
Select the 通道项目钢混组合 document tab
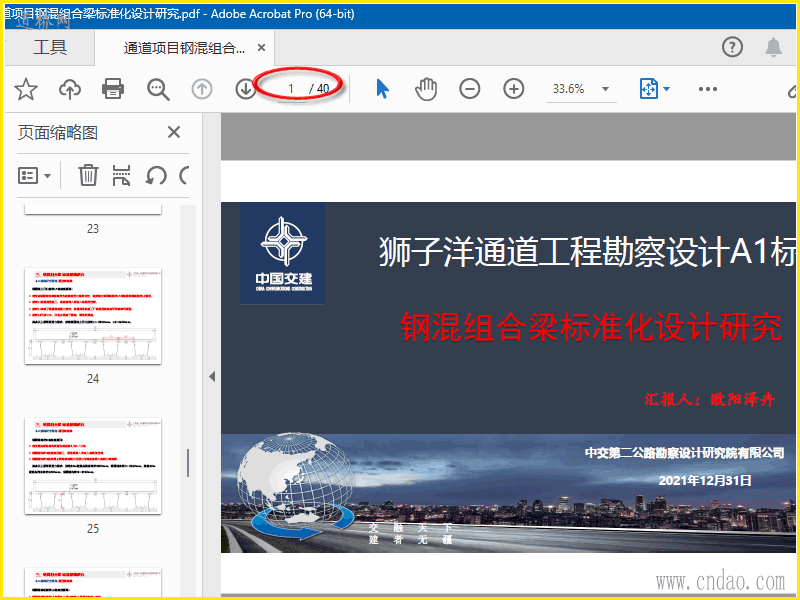point(184,48)
